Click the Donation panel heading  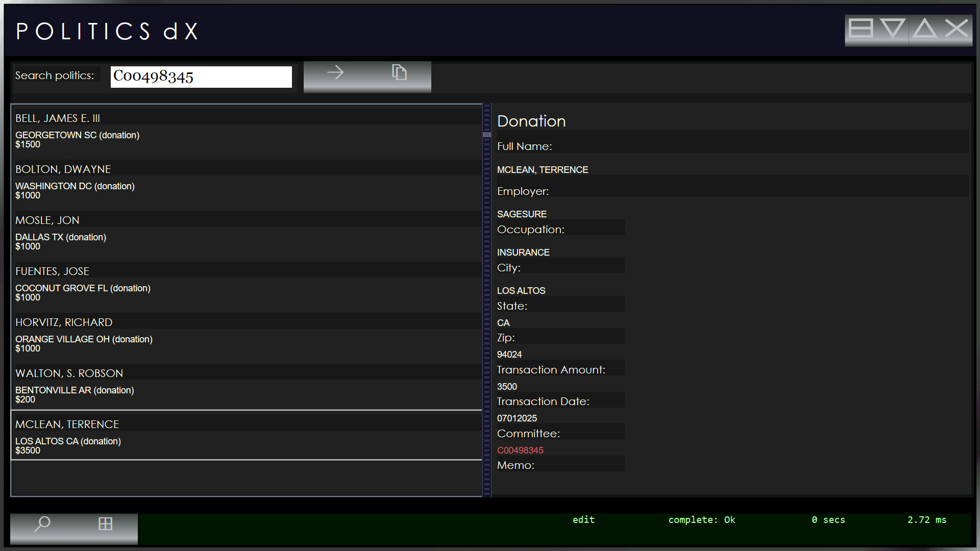click(531, 121)
